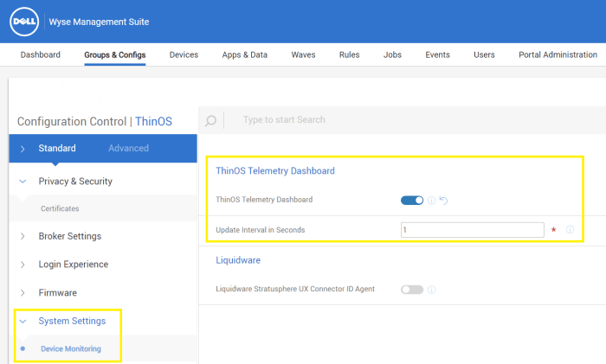Select Certificates under Privacy & Security
The height and width of the screenshot is (364, 606).
60,208
